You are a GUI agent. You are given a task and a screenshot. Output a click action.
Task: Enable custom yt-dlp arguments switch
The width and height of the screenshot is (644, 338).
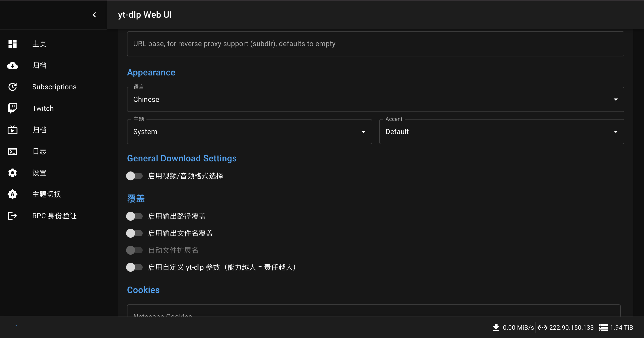point(134,267)
